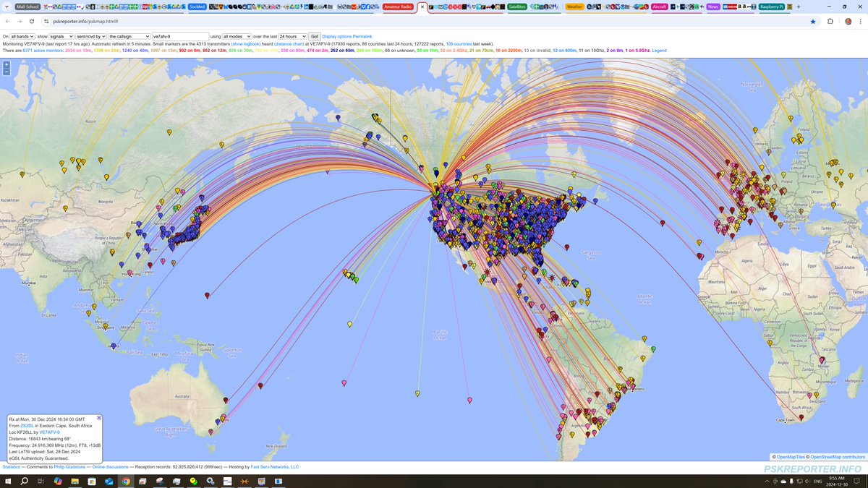Screen dimensions: 868x488
Task: Switch to Chrome on the taskbar
Action: (127, 481)
